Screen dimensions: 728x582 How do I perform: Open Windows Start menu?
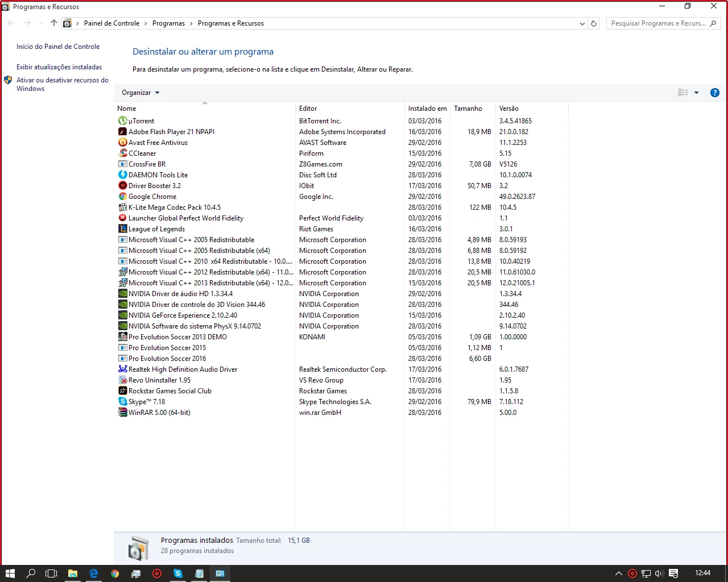(10, 573)
